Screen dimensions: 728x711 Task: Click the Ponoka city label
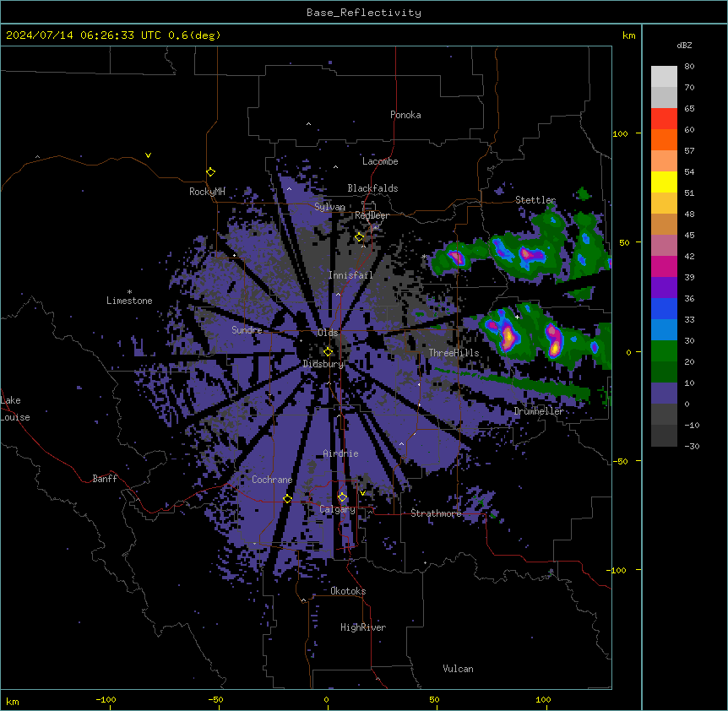[405, 115]
